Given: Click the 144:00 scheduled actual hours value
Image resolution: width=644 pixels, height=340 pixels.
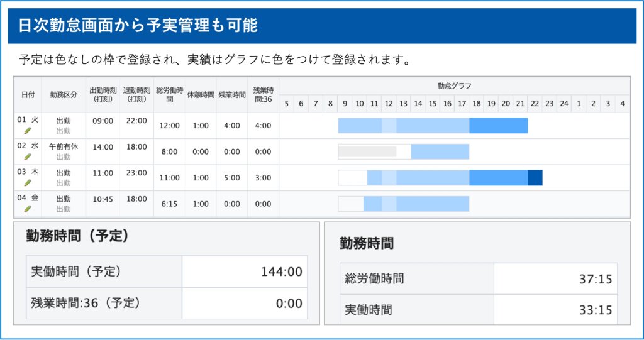Looking at the screenshot, I should pos(281,272).
